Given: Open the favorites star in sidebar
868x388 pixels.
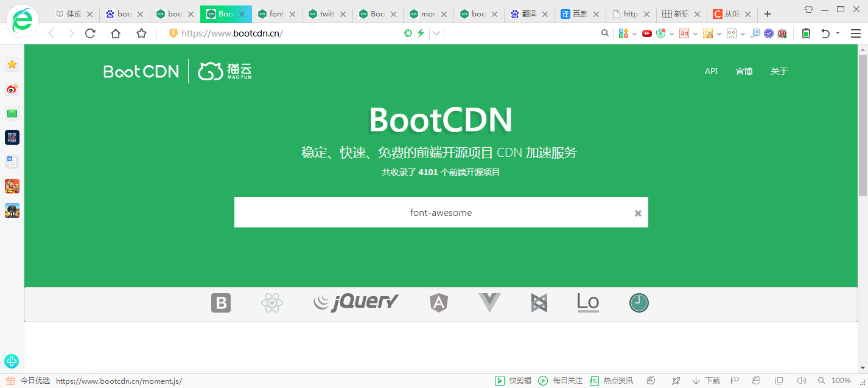Looking at the screenshot, I should point(12,64).
